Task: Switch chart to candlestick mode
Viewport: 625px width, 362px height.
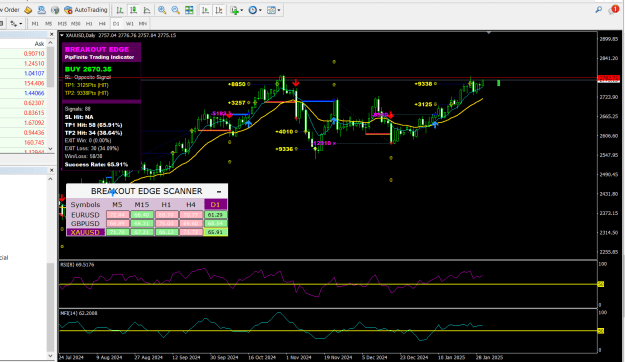Action: (133, 10)
